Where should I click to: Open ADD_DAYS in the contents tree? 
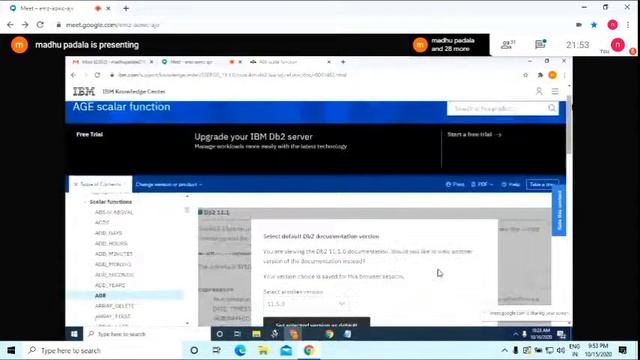coord(109,233)
